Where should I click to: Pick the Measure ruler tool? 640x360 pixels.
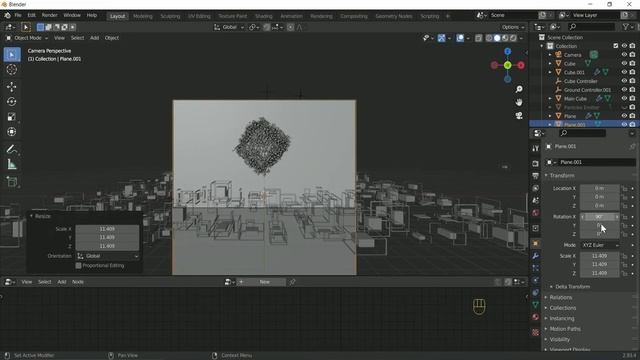point(12,164)
